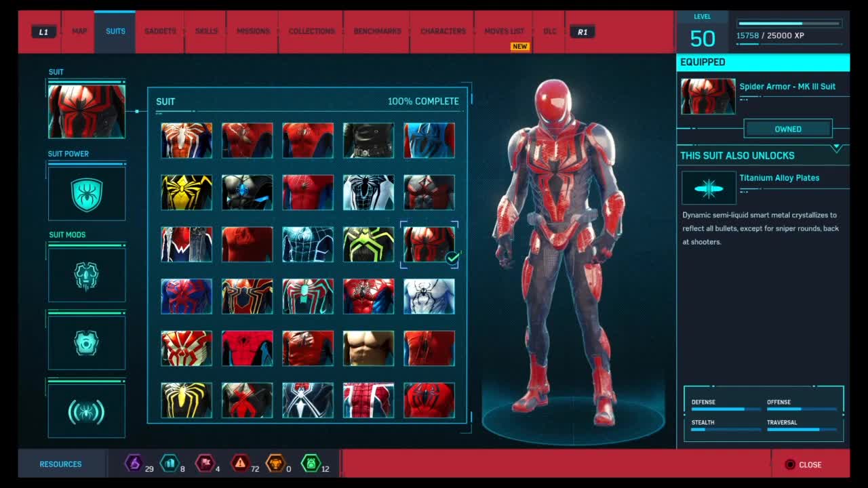Pick the black leather Noir suit thumbnail
The image size is (868, 488).
click(368, 140)
